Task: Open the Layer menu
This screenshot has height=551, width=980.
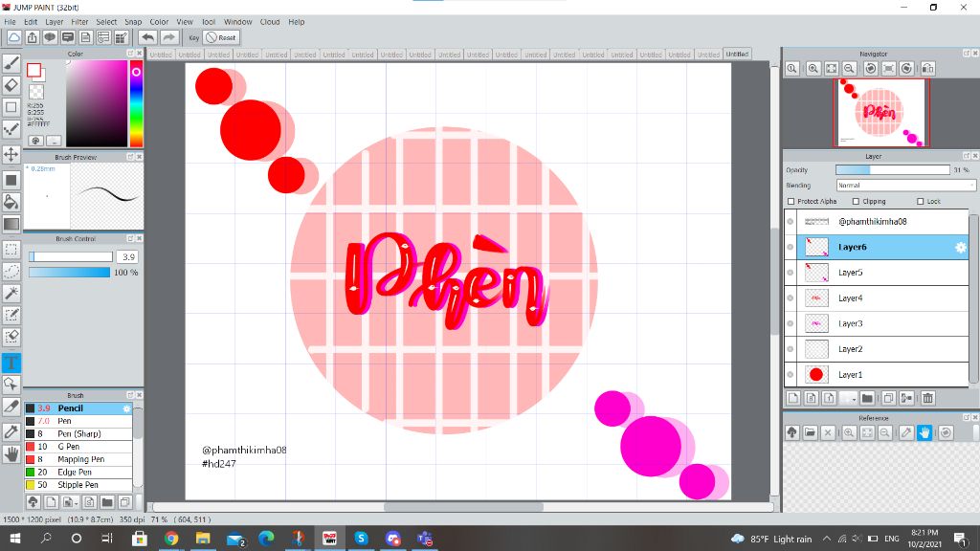Action: tap(55, 22)
